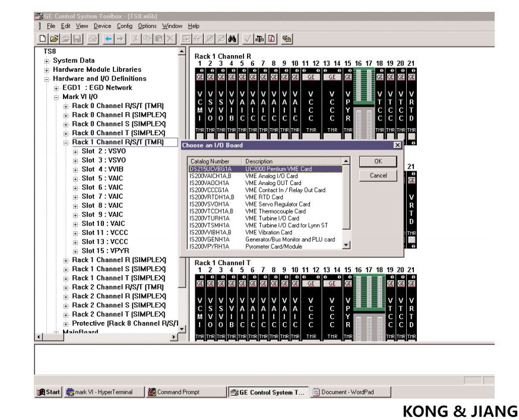Open the Window menu
The width and height of the screenshot is (519, 420).
coord(172,26)
